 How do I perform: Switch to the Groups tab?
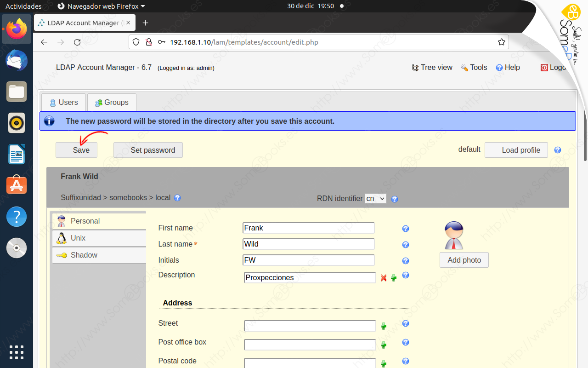click(x=112, y=102)
